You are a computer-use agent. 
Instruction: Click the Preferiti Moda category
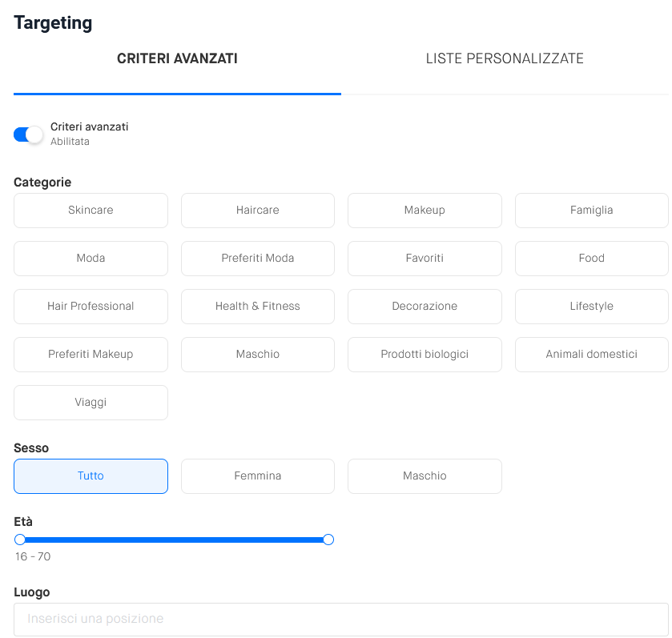pos(258,259)
